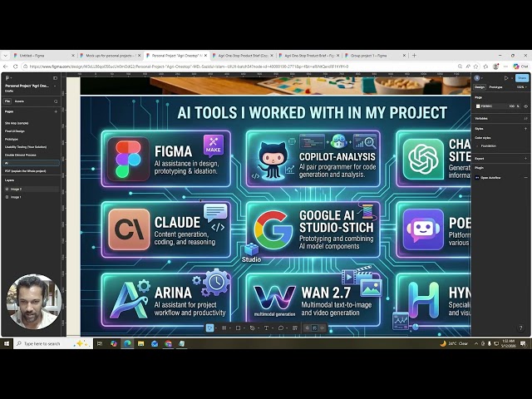Open File Explorer from the taskbar
532x399 pixels.
[x=140, y=343]
